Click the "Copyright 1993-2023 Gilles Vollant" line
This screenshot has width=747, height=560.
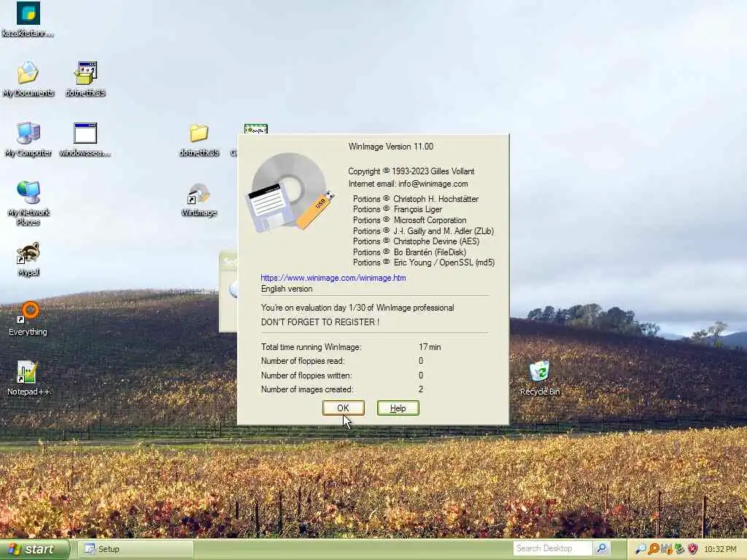pos(411,171)
